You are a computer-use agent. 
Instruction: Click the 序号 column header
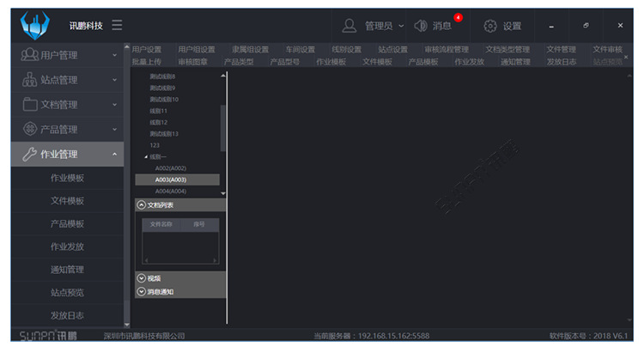click(x=199, y=224)
